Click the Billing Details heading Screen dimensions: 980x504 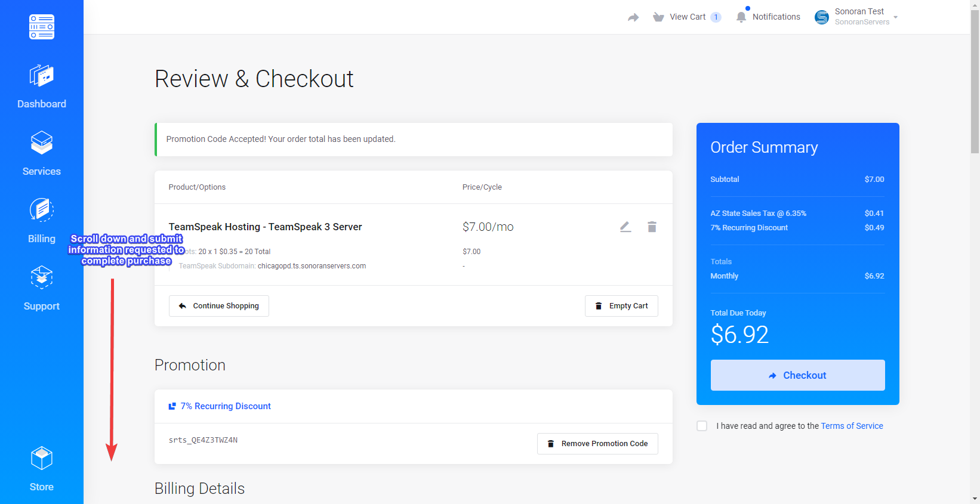coord(199,488)
